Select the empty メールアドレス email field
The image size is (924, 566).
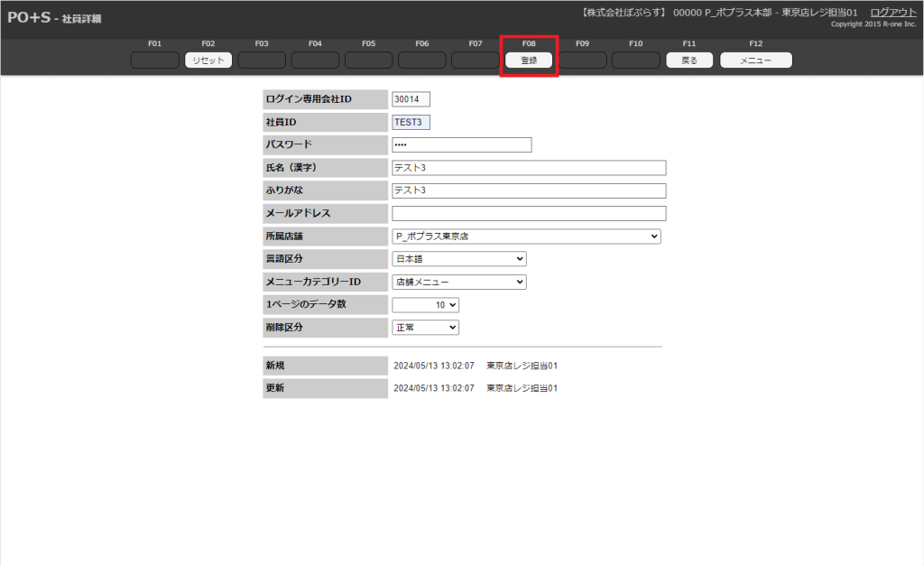point(529,213)
